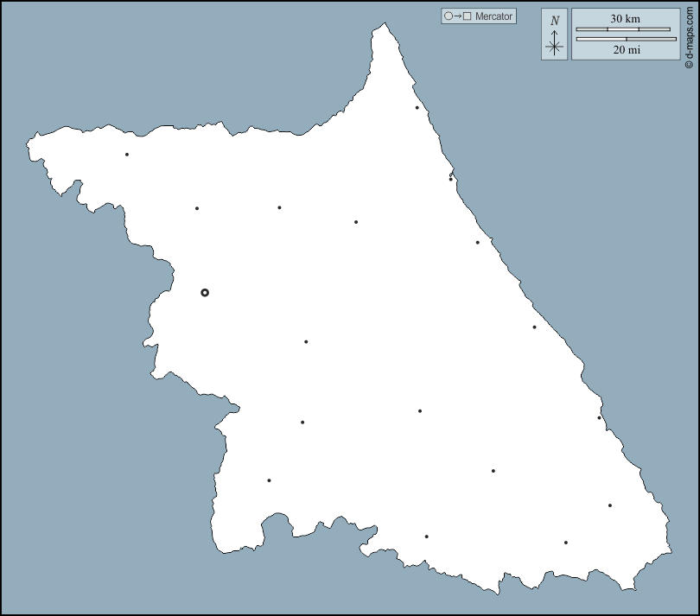Click the city dot nearest below the ring marker's right

coord(306,342)
